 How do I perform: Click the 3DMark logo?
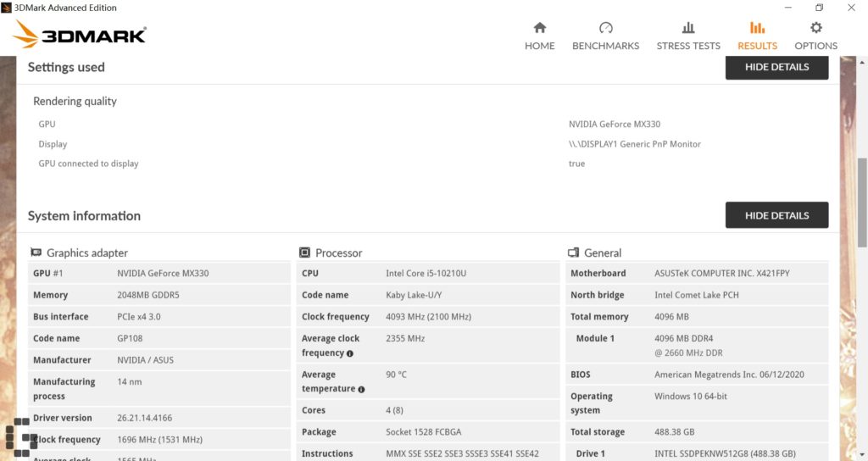point(79,34)
